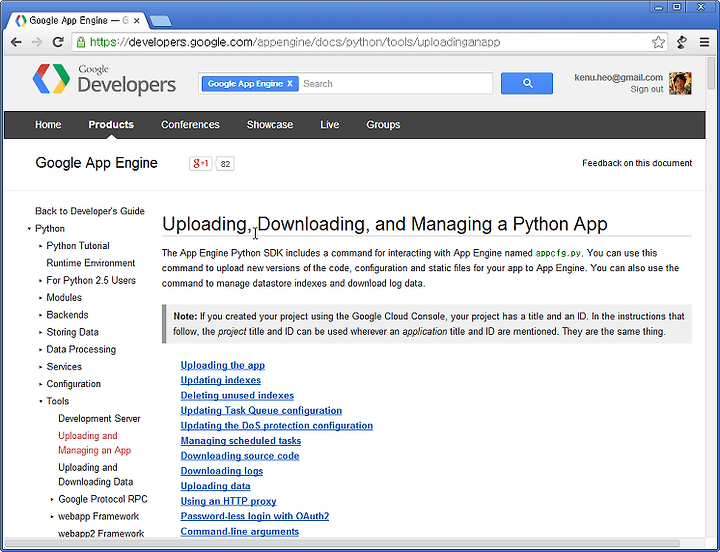Viewport: 720px width, 552px height.
Task: Open the Home navigation item
Action: pyautogui.click(x=48, y=124)
